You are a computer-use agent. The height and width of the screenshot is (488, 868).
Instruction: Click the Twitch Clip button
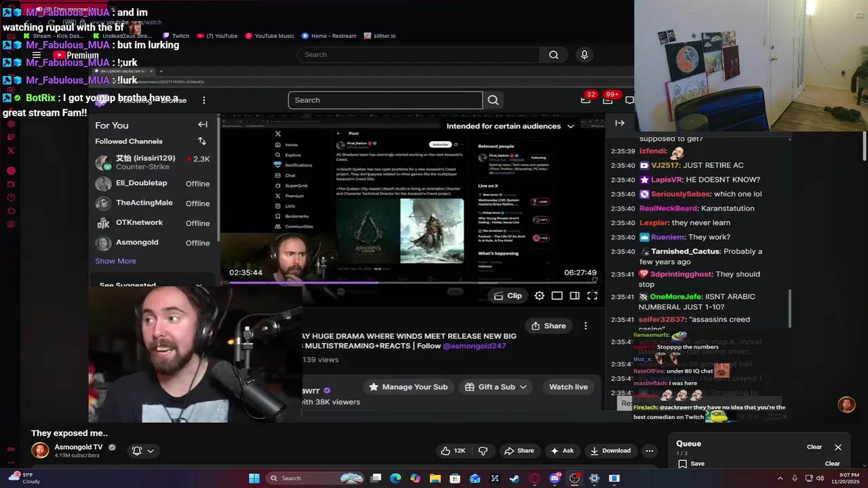508,296
